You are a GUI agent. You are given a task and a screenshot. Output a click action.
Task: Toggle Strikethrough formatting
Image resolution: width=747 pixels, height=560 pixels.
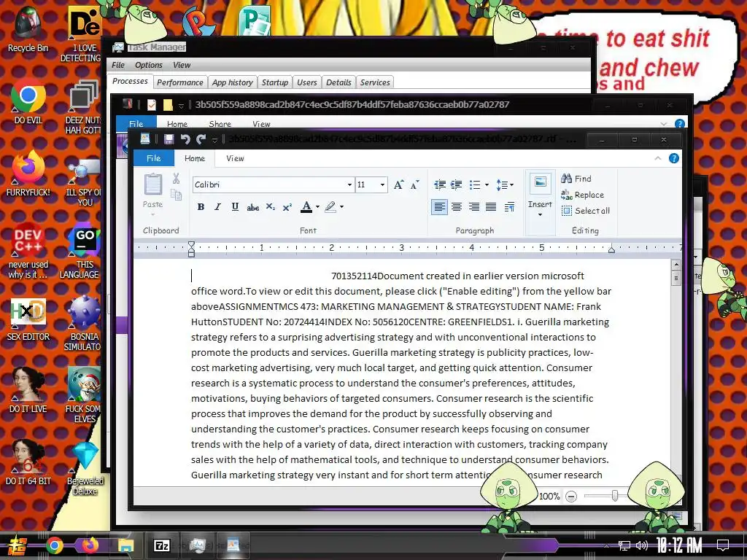(x=252, y=206)
